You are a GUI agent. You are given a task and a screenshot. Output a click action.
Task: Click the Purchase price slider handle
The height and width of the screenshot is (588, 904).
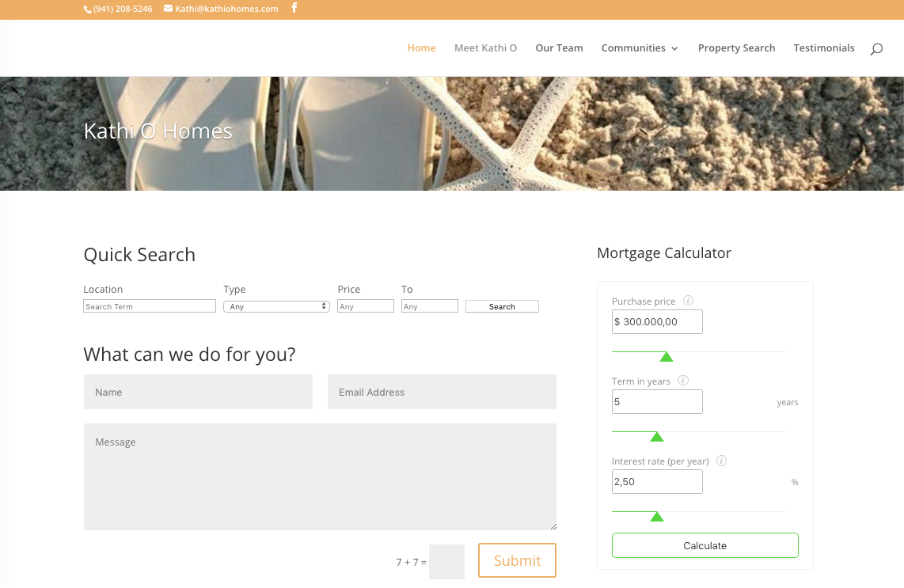pos(667,357)
